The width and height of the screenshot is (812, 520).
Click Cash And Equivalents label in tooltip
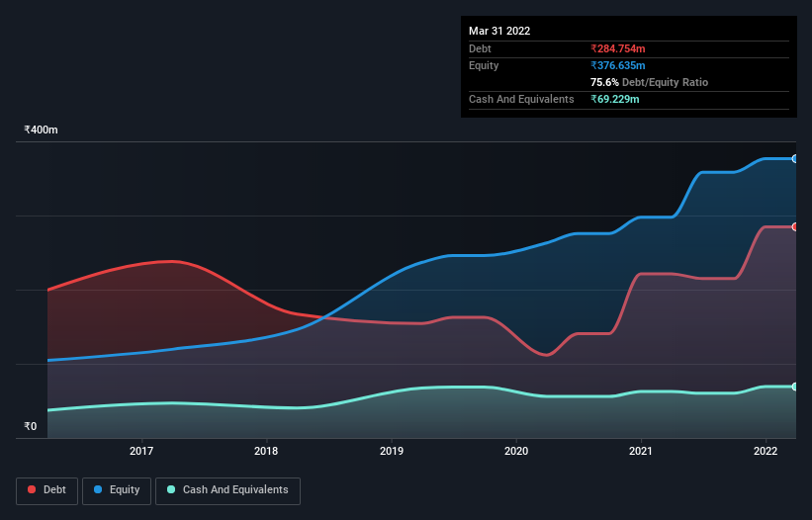(521, 99)
